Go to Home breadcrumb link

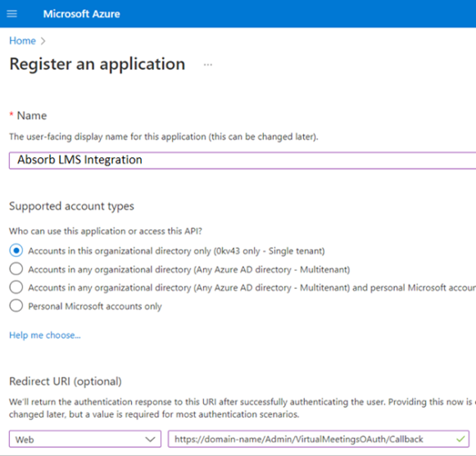point(22,41)
